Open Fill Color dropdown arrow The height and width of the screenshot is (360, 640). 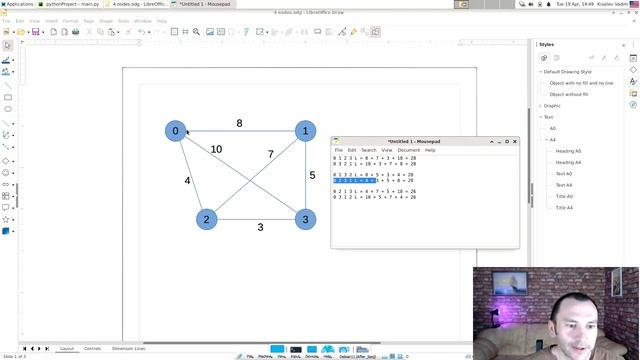coord(13,72)
